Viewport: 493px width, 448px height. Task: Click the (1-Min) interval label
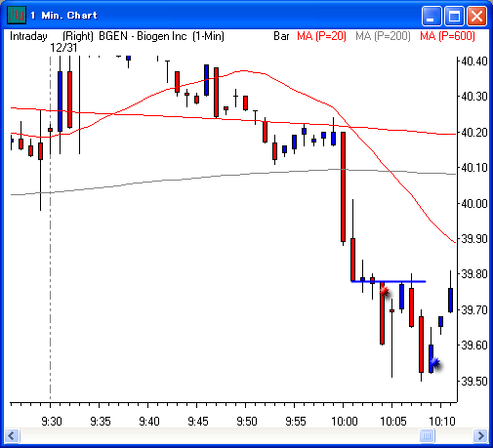click(x=208, y=36)
